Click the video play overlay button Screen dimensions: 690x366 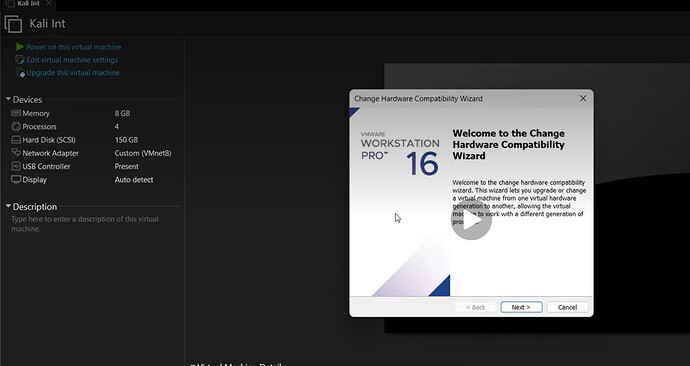pyautogui.click(x=471, y=220)
